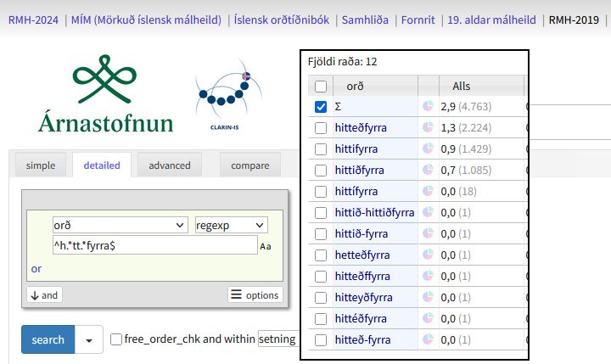
Task: Check the hittið-hittiðfyrra row checkbox
Action: [x=321, y=213]
